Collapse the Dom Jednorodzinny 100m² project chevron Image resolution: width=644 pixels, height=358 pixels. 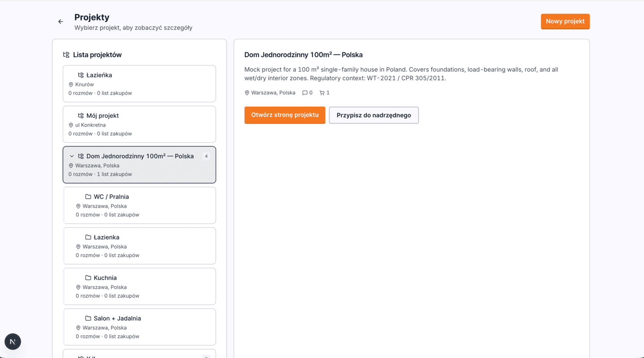click(72, 156)
